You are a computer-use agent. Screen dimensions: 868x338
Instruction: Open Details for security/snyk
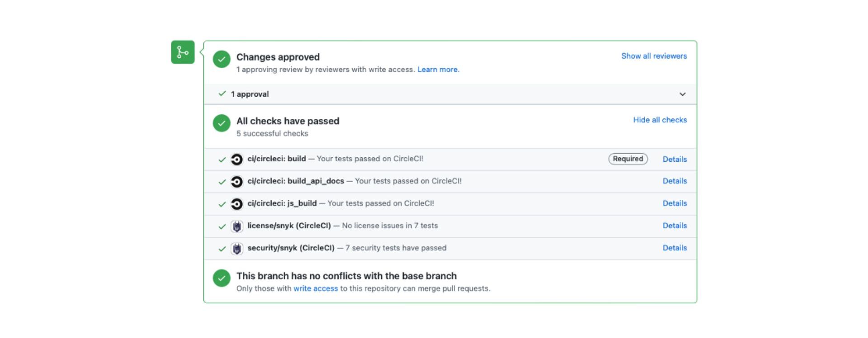tap(675, 248)
